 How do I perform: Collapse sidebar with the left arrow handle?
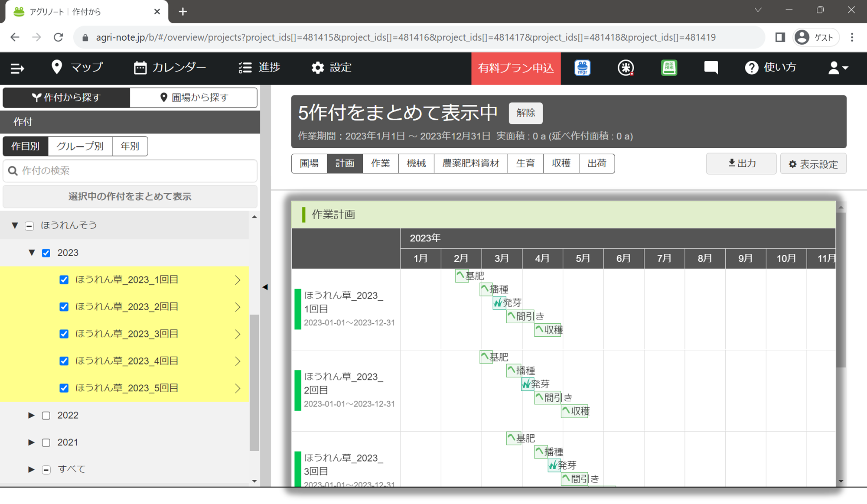coord(265,287)
